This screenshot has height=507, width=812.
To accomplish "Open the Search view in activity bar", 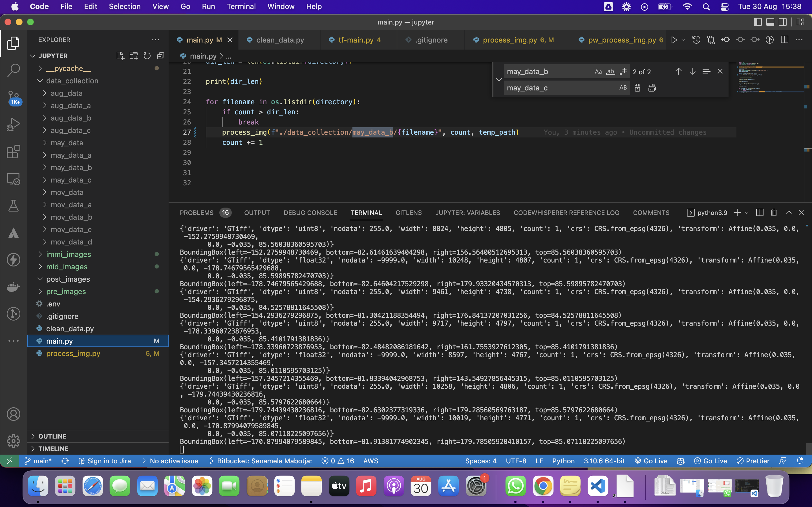I will click(14, 70).
